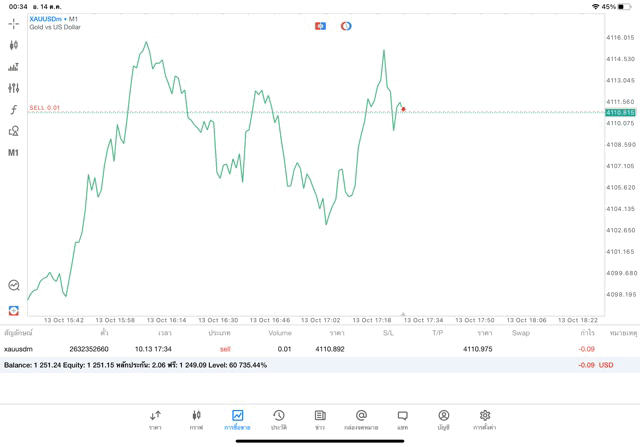This screenshot has height=447, width=640.
Task: Tap the magnifier icon above bottom-left chart corner
Action: tap(13, 286)
